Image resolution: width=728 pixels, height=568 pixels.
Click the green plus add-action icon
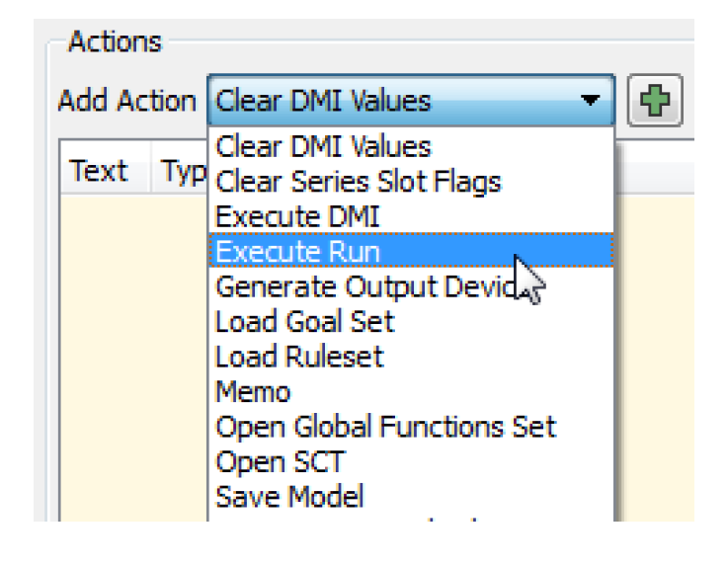[653, 101]
